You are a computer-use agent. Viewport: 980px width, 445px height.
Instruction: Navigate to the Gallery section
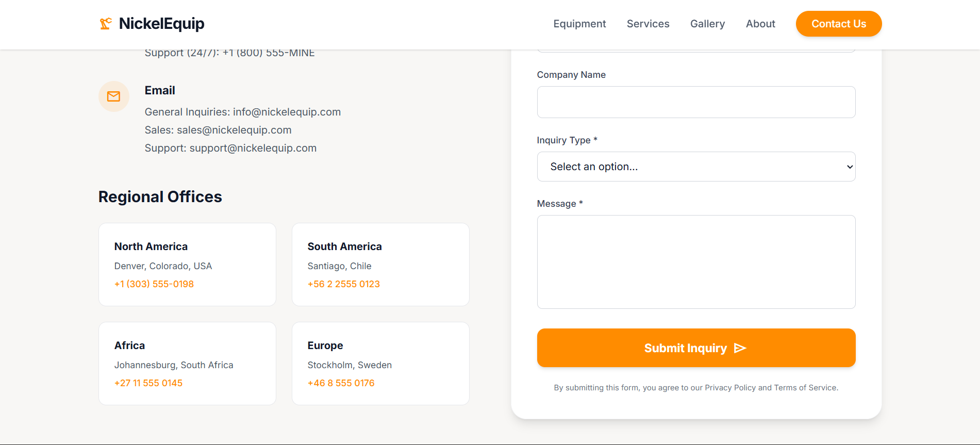(707, 24)
